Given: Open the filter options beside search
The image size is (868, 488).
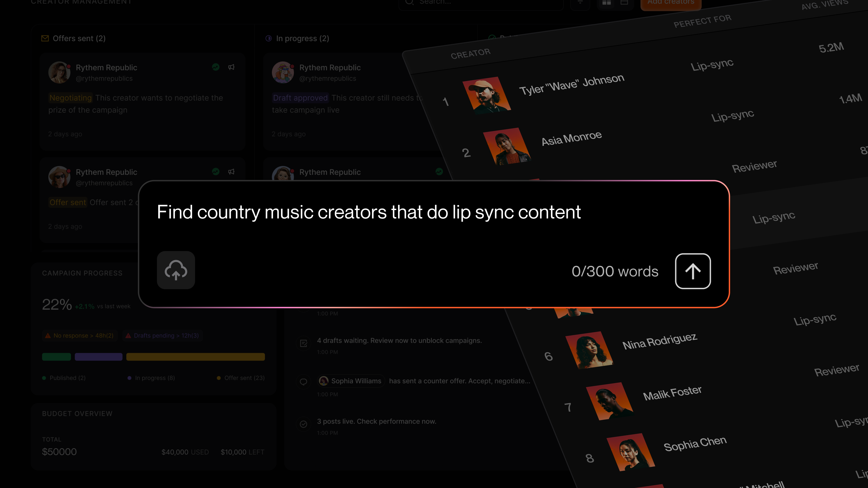Looking at the screenshot, I should point(580,3).
